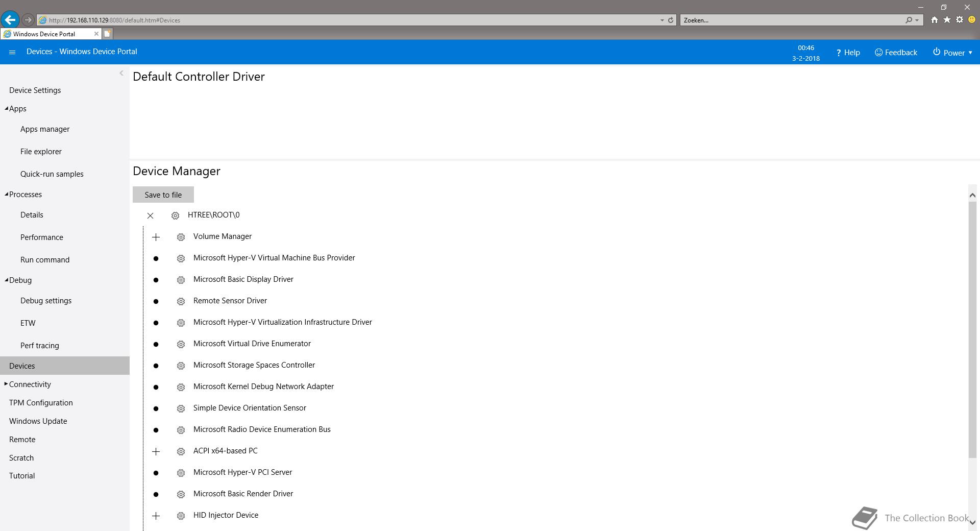Open Tutorial page in sidebar
This screenshot has width=980, height=531.
tap(22, 476)
